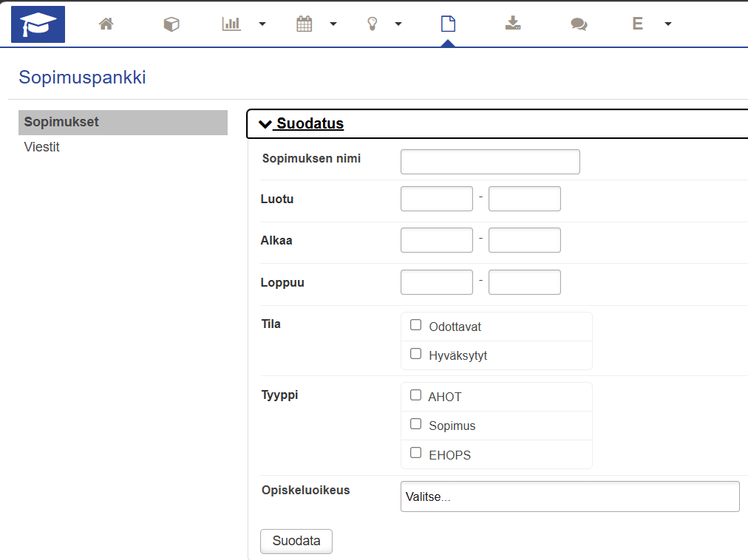Click the graduation cap logo
This screenshot has height=560, width=748.
pyautogui.click(x=38, y=24)
